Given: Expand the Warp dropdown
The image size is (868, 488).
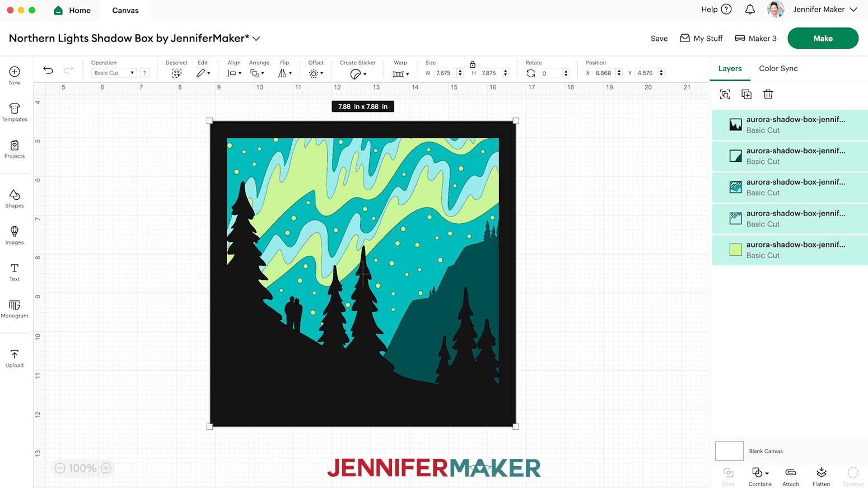Looking at the screenshot, I should click(x=401, y=74).
